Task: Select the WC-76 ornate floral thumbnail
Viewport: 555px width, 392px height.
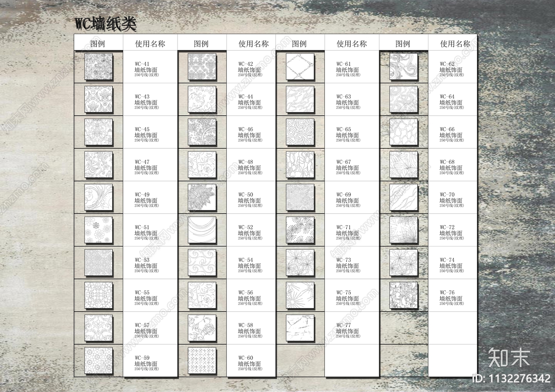Action: coord(403,295)
